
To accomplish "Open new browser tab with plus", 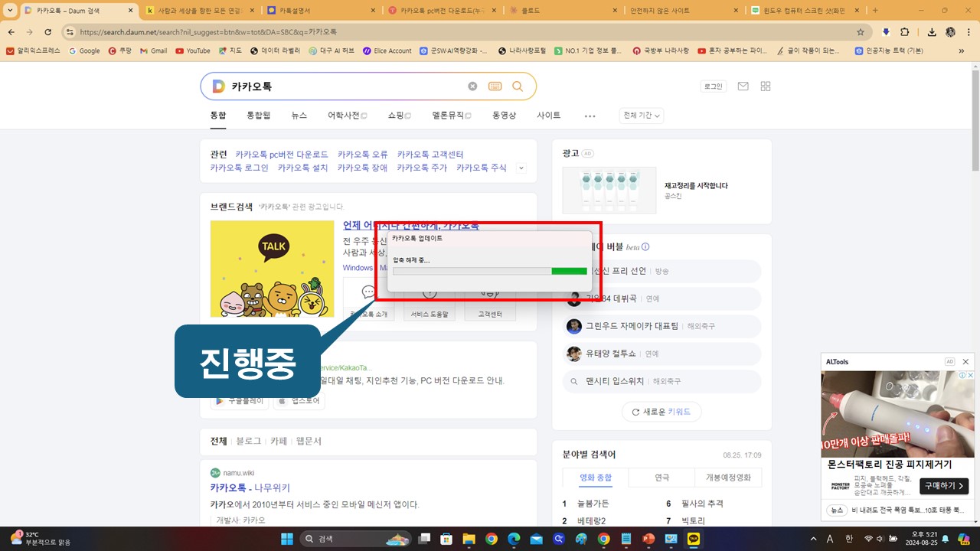I will click(876, 11).
